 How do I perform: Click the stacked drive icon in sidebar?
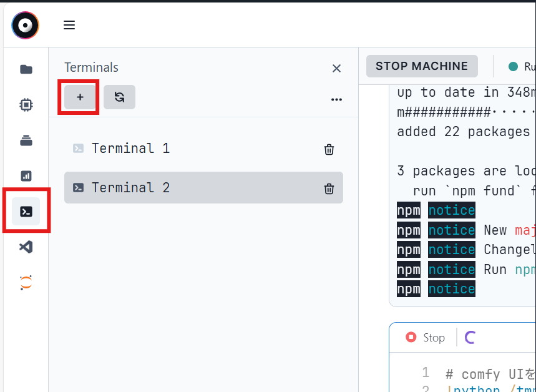[26, 140]
